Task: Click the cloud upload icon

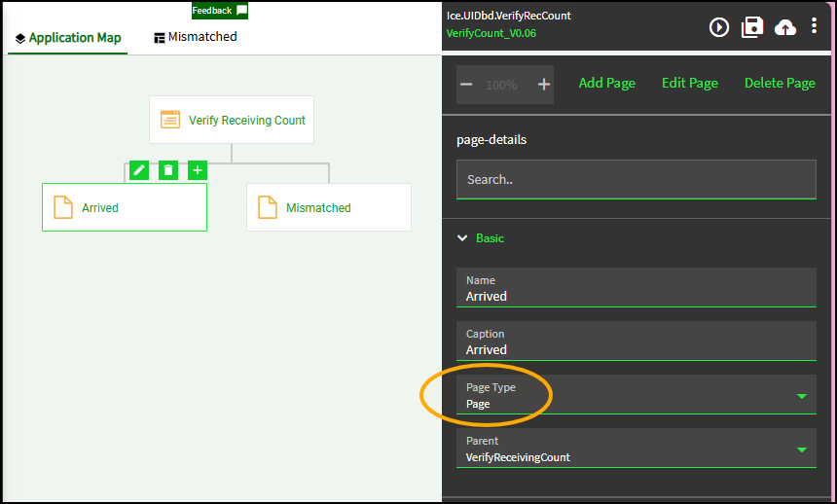Action: coord(784,27)
